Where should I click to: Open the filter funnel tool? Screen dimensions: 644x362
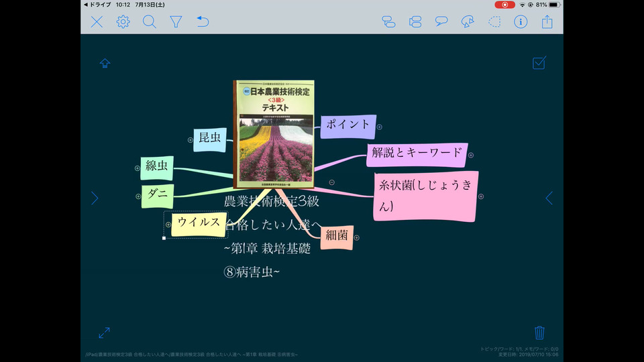coord(176,21)
